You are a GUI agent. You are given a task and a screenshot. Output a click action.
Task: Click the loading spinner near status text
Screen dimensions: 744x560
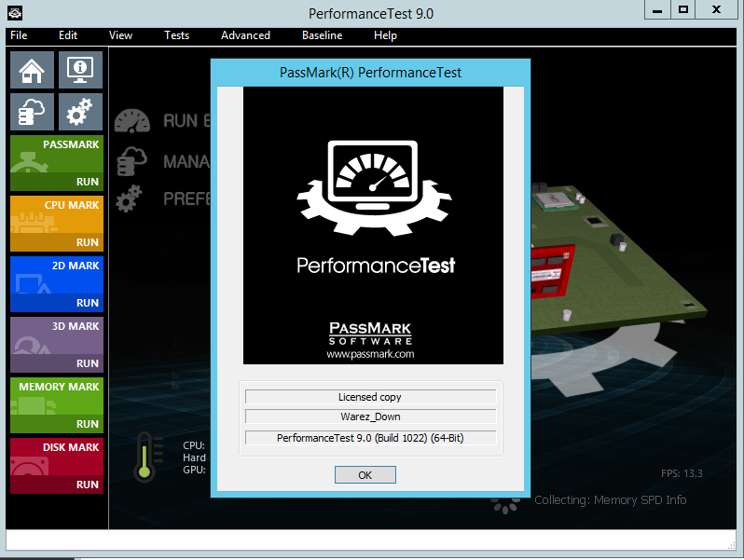pyautogui.click(x=505, y=504)
